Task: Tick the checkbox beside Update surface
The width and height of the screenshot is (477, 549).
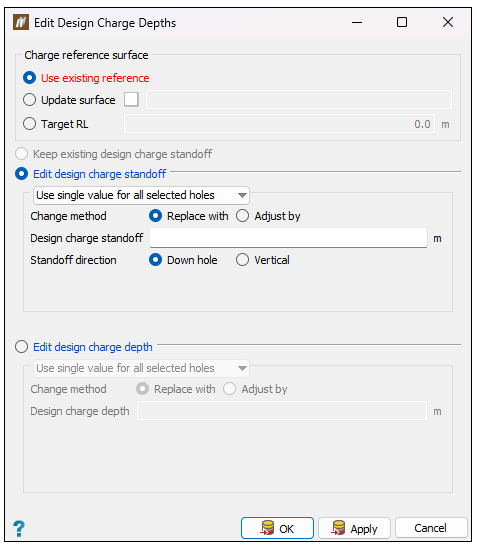Action: (x=131, y=99)
